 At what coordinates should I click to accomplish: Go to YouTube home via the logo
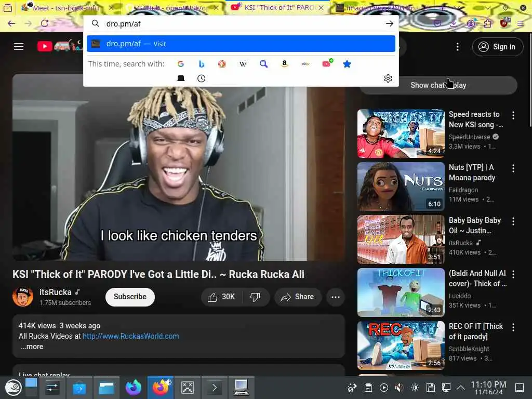[59, 46]
